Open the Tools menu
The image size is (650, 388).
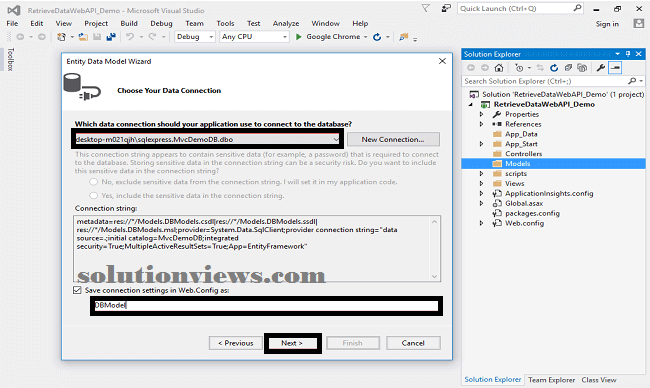pyautogui.click(x=225, y=24)
